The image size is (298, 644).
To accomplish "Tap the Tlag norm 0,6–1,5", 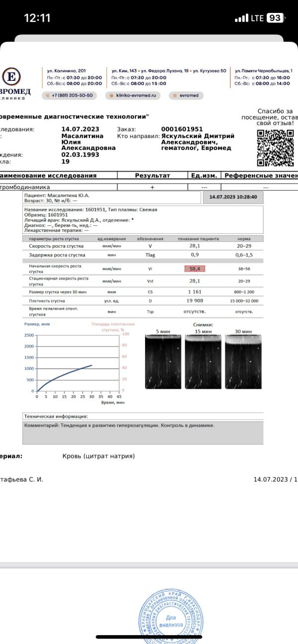I will 244,255.
